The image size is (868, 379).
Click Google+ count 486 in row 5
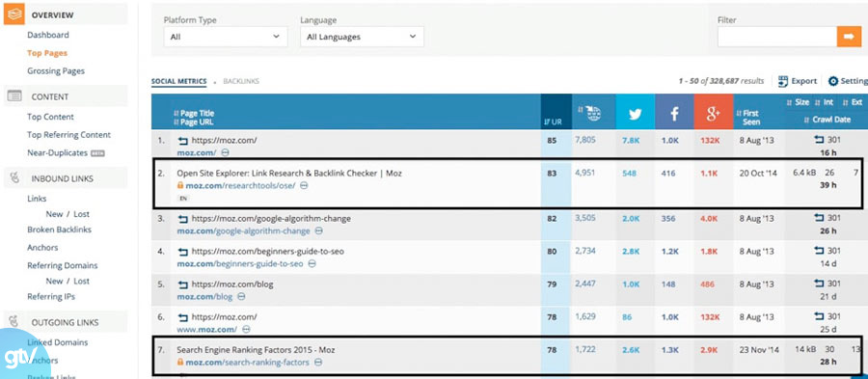pos(707,284)
